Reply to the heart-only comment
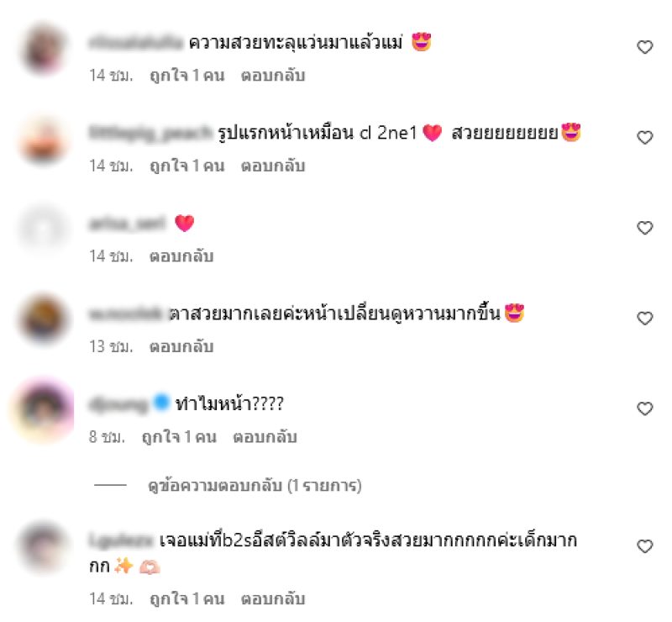Screen dimensions: 672x622 coord(181,256)
